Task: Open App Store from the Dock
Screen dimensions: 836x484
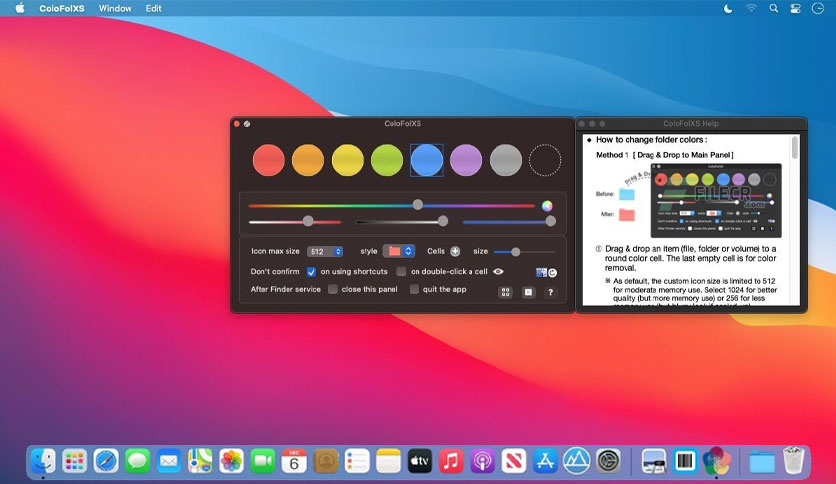Action: click(x=545, y=461)
